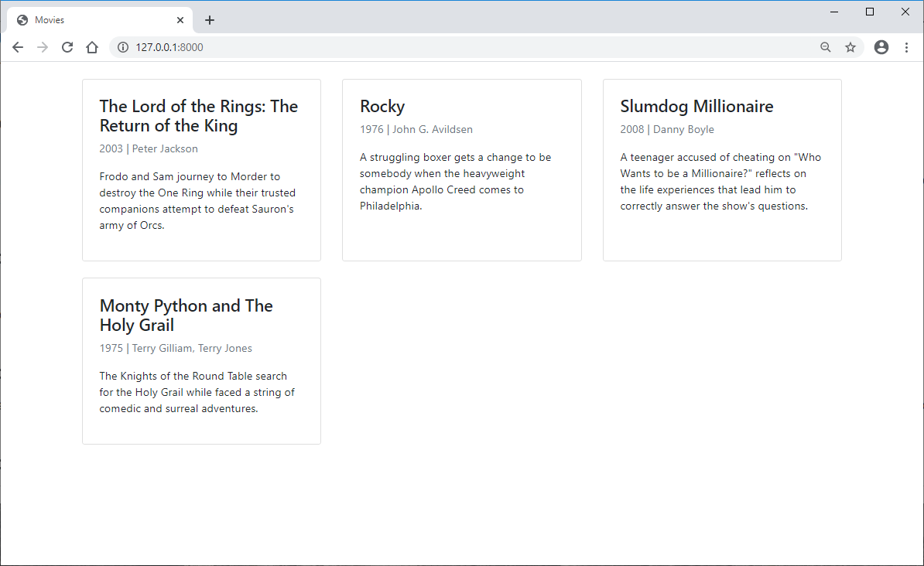Open the zoom magnifier in address bar
The height and width of the screenshot is (566, 924).
coord(826,47)
